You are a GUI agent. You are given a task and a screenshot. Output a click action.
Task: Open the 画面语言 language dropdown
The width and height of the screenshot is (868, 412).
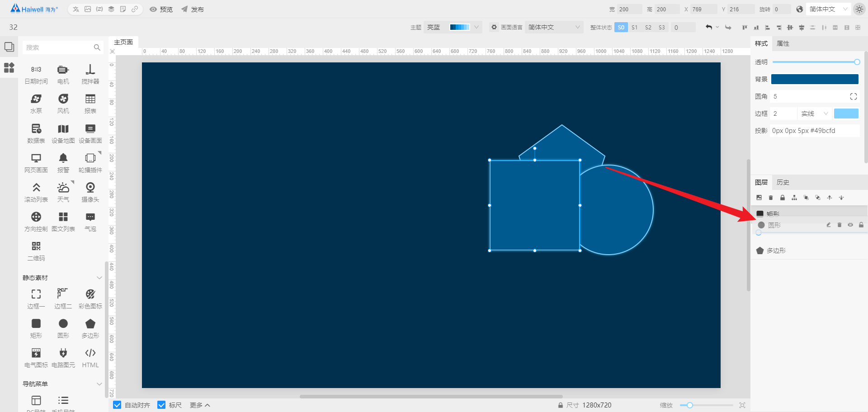554,27
